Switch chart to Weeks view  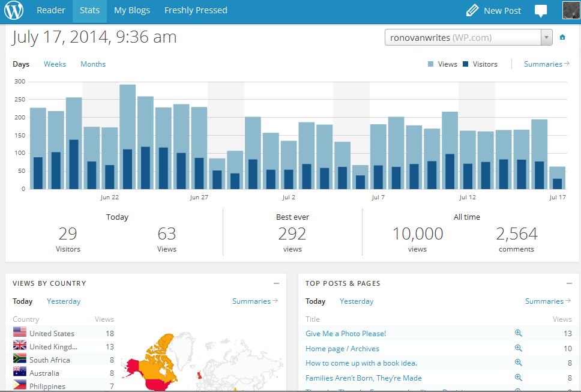tap(55, 64)
